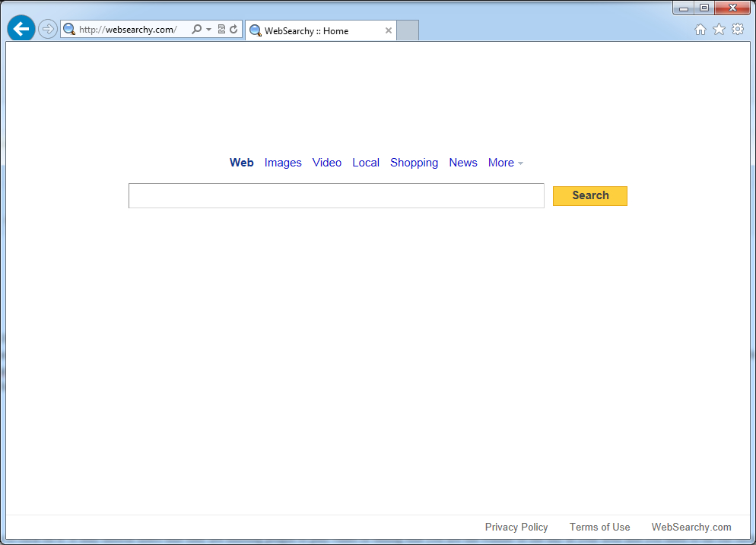Close the WebSearchy :: Home tab
Viewport: 756px width, 545px height.
coord(388,31)
